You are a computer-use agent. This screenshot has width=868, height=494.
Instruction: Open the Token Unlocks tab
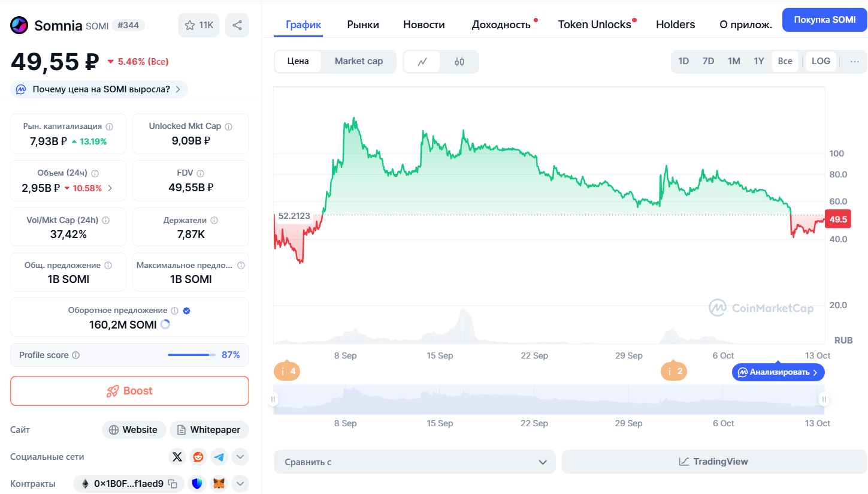tap(594, 25)
